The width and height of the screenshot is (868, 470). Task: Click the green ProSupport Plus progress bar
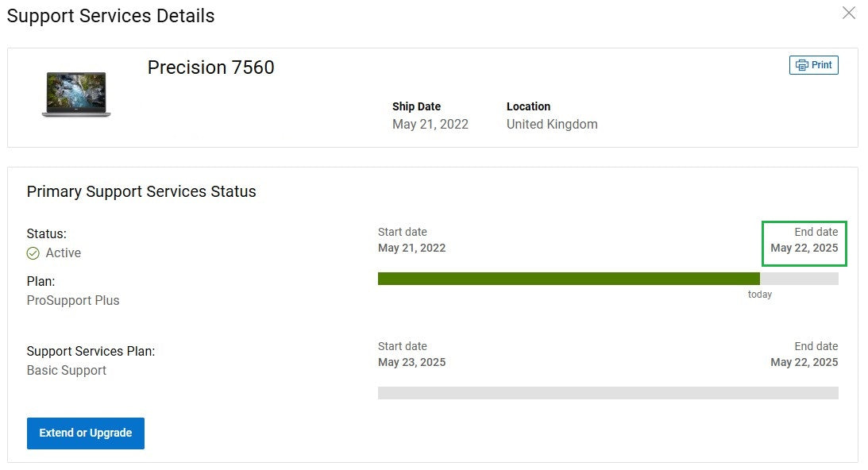coord(569,279)
